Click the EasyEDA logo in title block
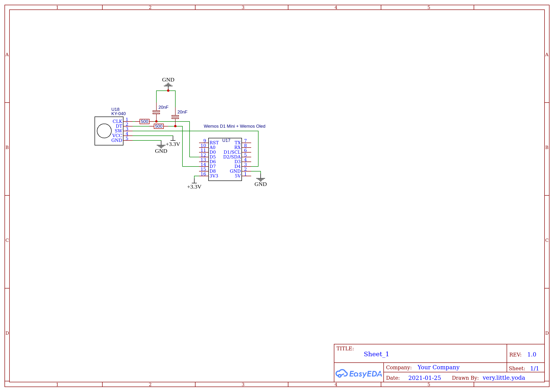The height and width of the screenshot is (392, 554). pos(358,374)
